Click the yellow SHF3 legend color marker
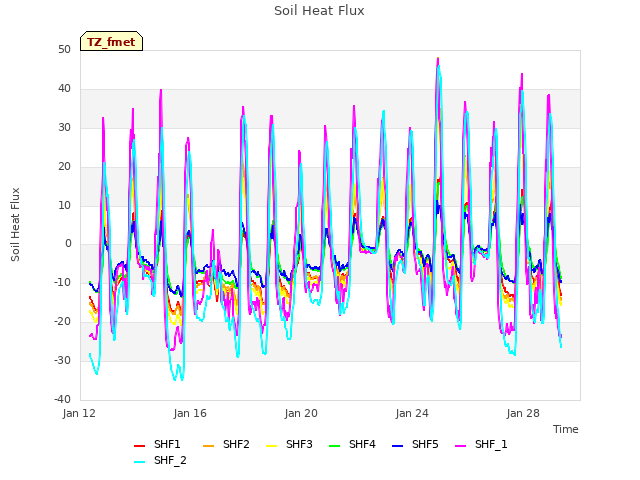The image size is (640, 480). 271,446
